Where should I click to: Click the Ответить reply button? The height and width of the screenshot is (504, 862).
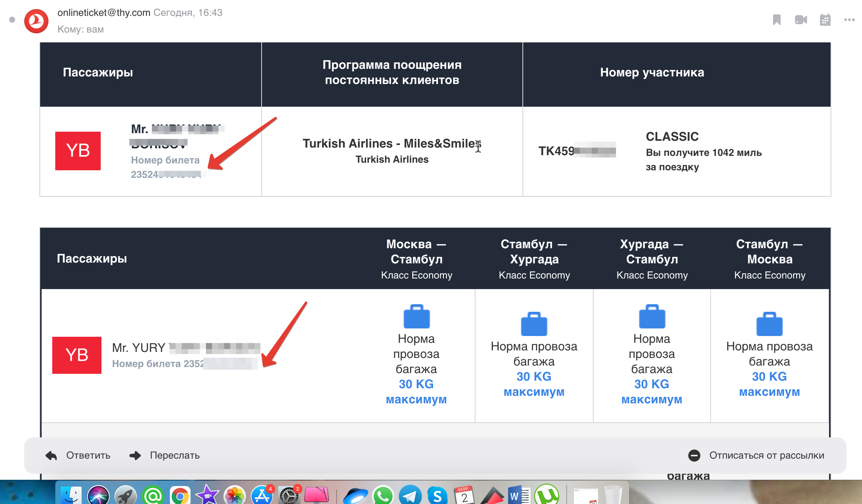78,455
